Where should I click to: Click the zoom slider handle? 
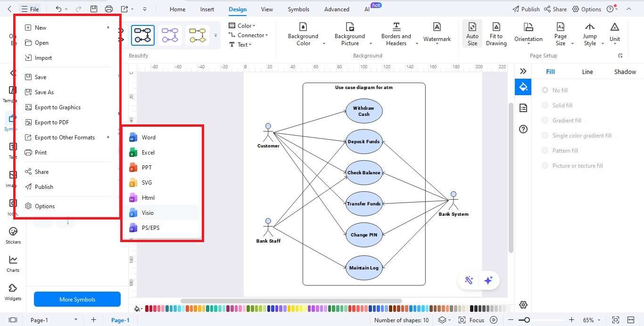click(x=527, y=320)
